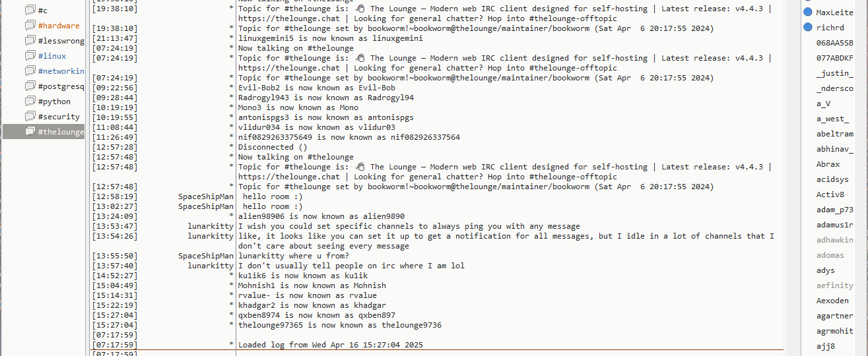Select the #lesswrong channel icon

[x=30, y=41]
